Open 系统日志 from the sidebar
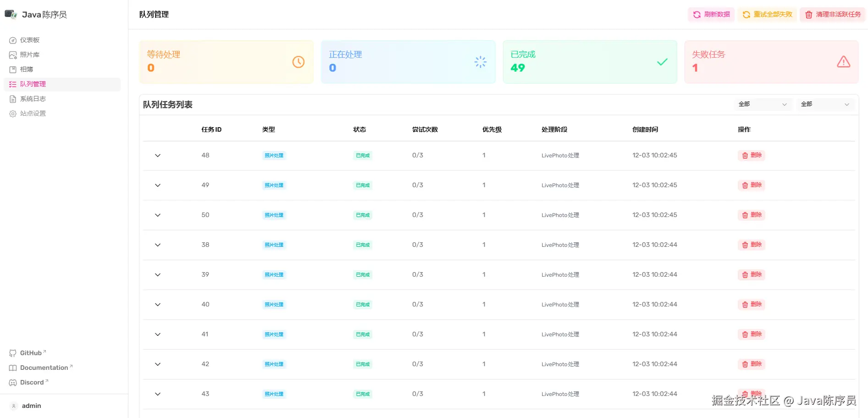The width and height of the screenshot is (868, 418). [33, 99]
